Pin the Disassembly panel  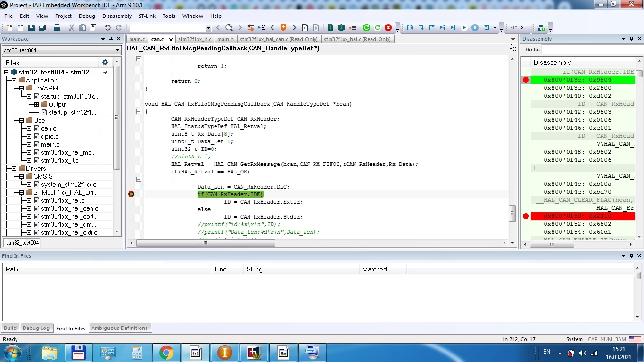632,39
